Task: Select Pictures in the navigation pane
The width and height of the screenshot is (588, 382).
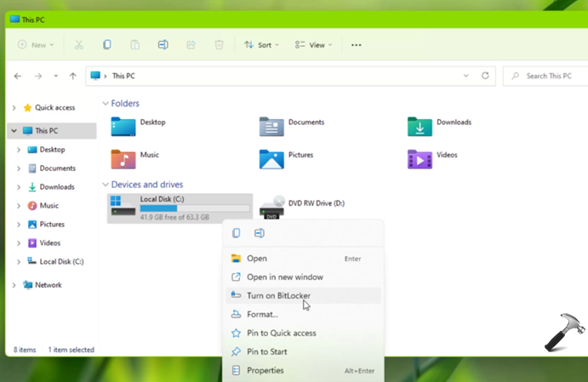Action: 52,224
